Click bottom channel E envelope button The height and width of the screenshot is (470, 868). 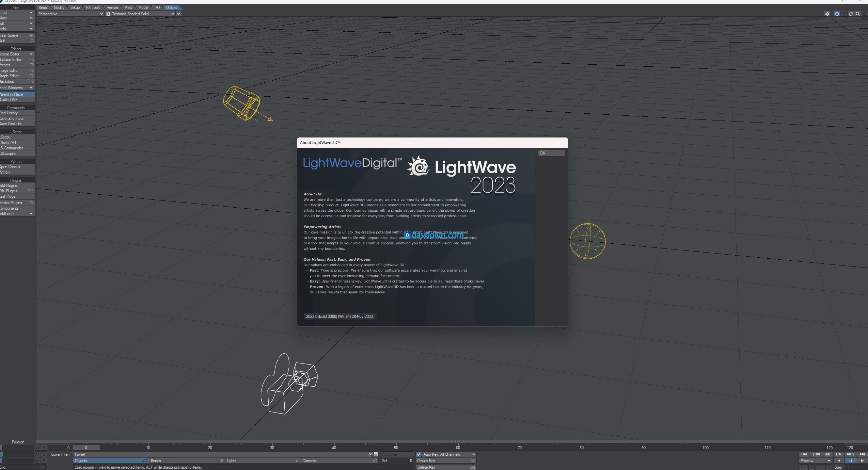coord(44,461)
